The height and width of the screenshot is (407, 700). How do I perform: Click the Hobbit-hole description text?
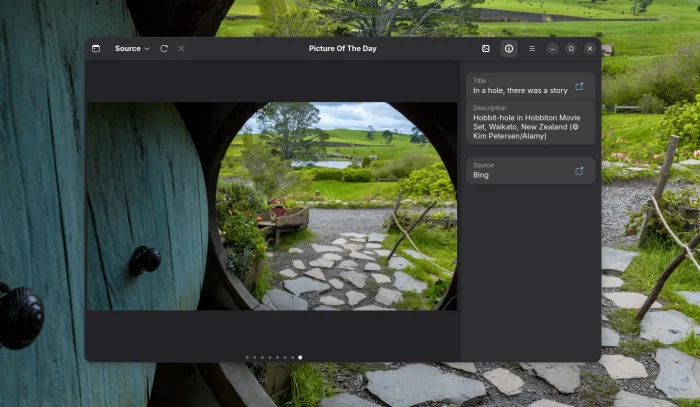pos(527,127)
